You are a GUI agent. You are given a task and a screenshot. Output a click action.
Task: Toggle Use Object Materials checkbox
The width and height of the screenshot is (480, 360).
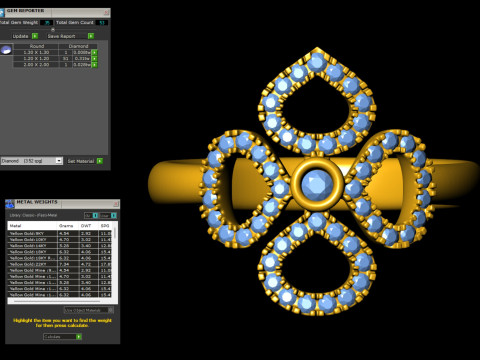tap(111, 310)
